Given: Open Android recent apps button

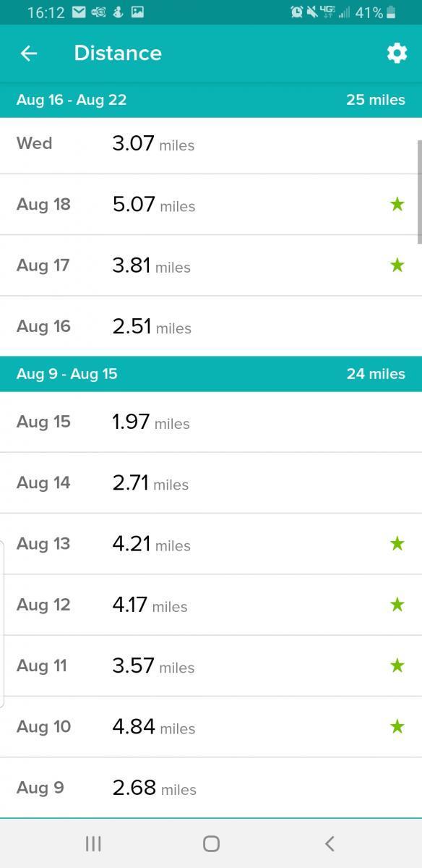Looking at the screenshot, I should [93, 843].
